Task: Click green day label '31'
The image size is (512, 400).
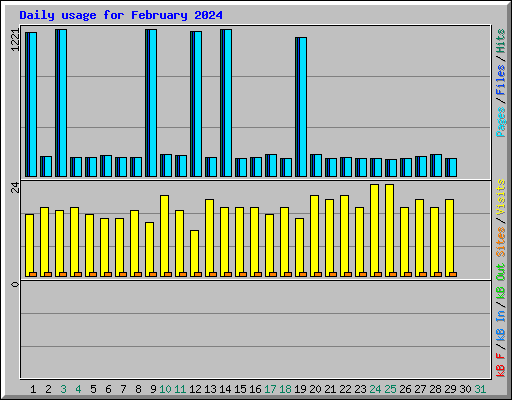Action: pos(480,389)
